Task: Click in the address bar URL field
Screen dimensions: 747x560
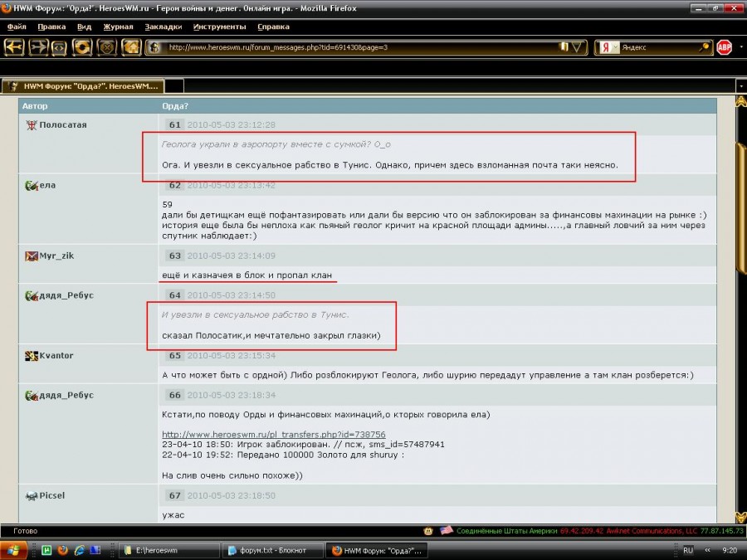Action: click(x=357, y=47)
